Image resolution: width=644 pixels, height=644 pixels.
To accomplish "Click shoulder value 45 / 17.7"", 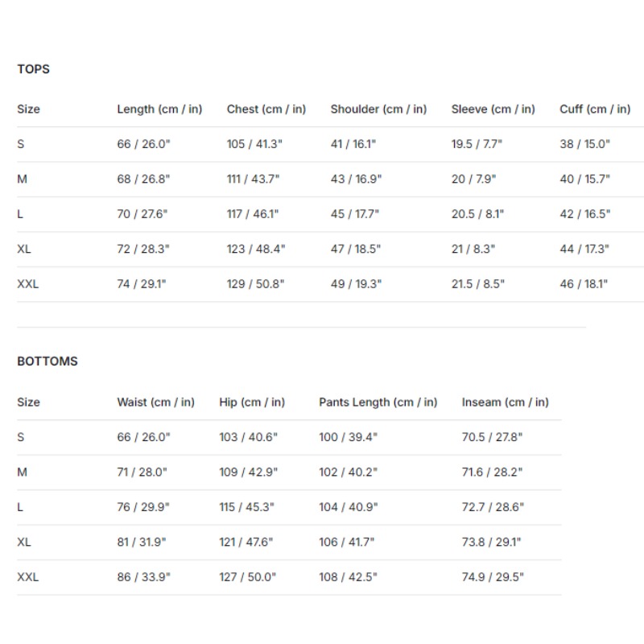I will point(355,214).
